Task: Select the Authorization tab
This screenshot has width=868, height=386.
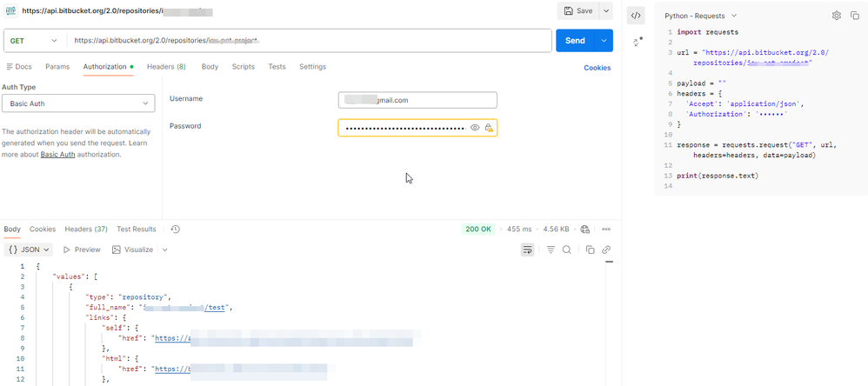Action: (x=108, y=66)
